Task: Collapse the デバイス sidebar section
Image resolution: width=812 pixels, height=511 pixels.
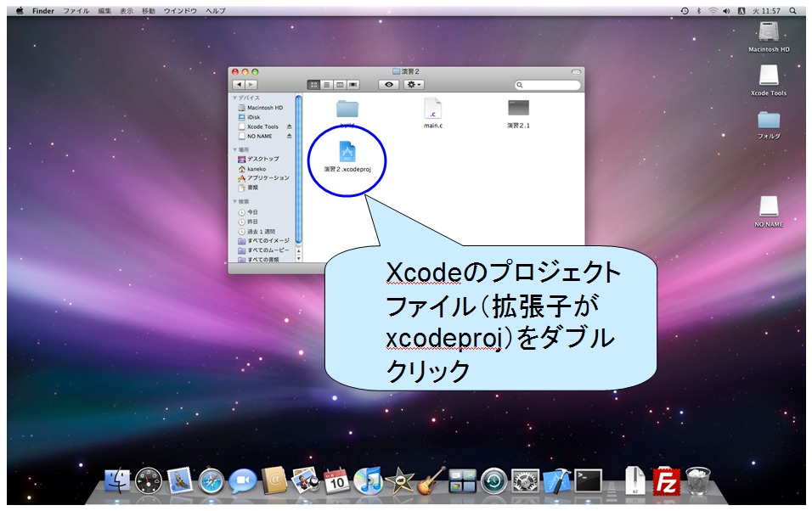Action: (x=235, y=98)
